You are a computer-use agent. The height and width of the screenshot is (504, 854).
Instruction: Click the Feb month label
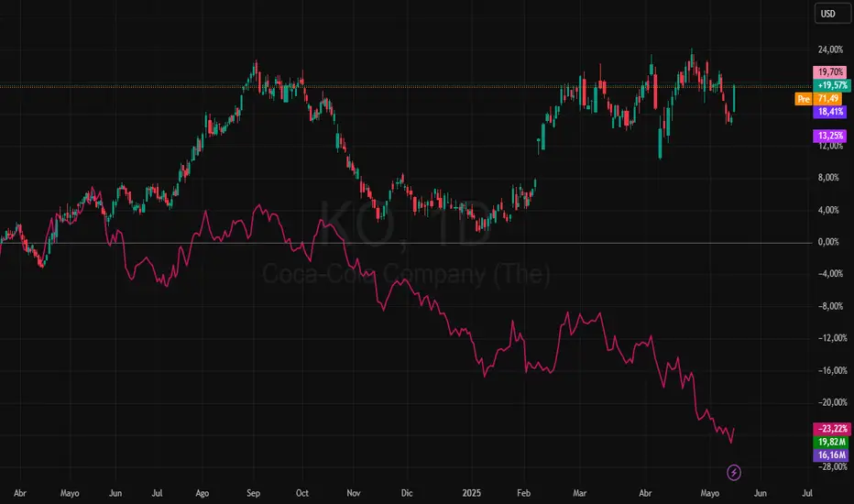coord(523,493)
